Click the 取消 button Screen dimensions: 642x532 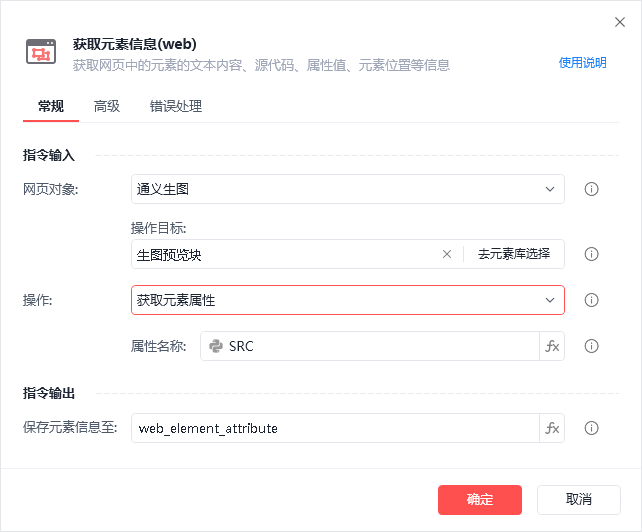click(578, 499)
